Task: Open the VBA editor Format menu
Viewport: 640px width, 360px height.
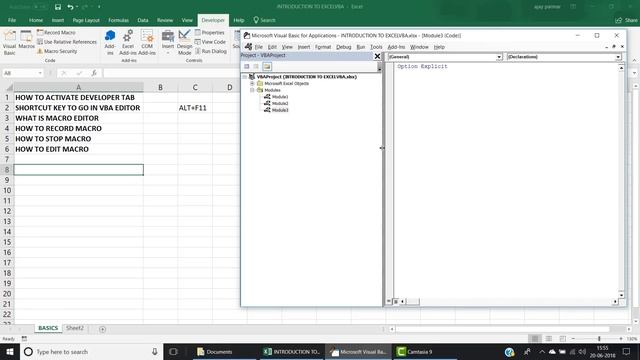Action: 323,47
